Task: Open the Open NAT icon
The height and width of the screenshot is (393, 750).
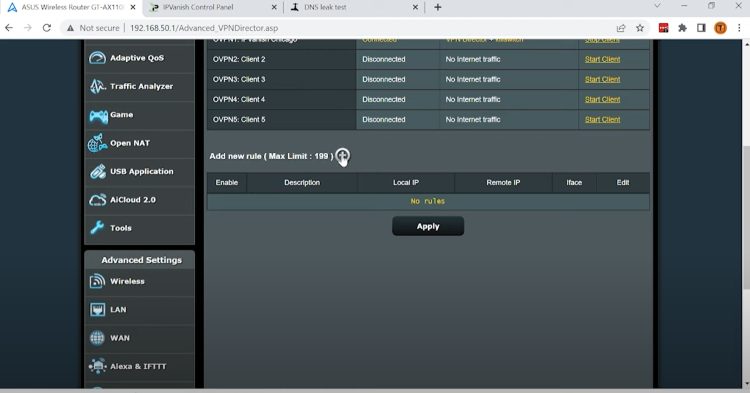Action: [97, 143]
